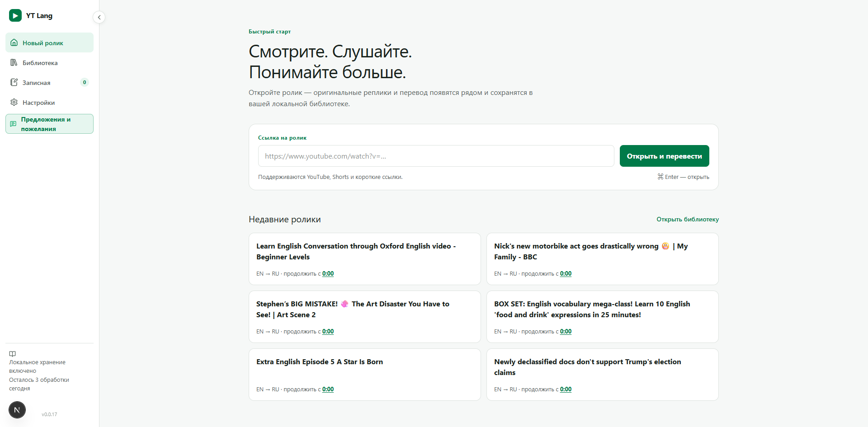The image size is (868, 427).
Task: Click the Недавние ролики heading
Action: click(285, 220)
